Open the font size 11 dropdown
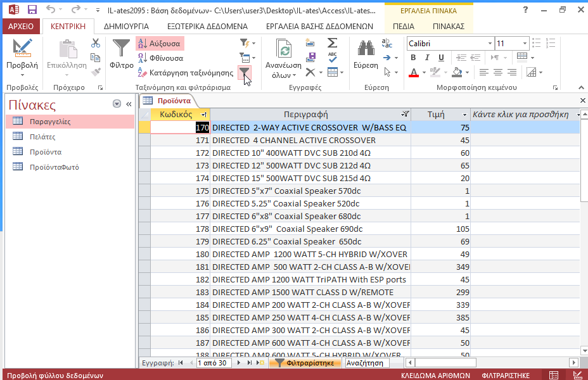Screen dimensions: 588x380 [x=525, y=44]
